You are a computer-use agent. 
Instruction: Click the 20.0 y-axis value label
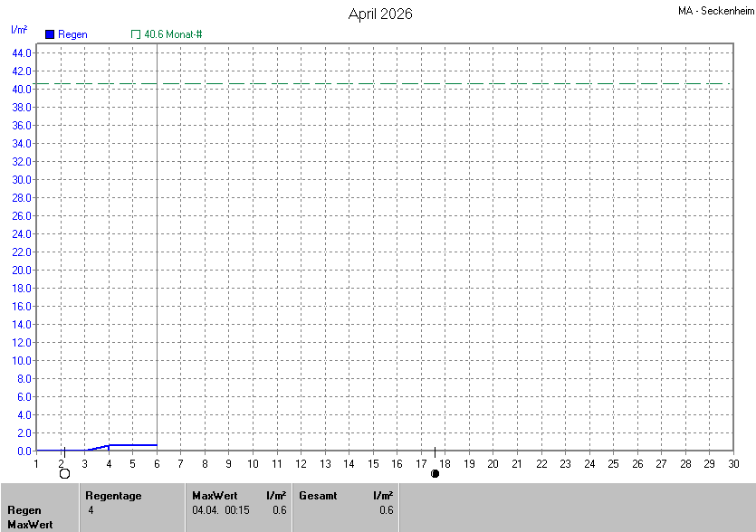click(x=22, y=270)
